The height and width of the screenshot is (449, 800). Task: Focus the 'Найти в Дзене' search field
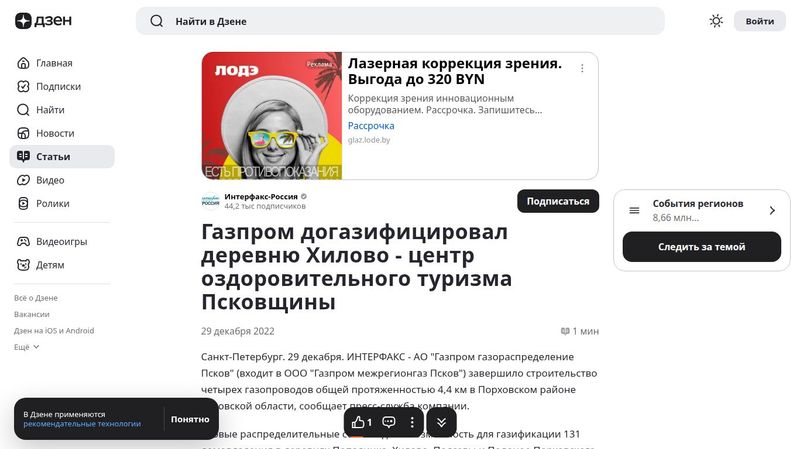click(400, 21)
